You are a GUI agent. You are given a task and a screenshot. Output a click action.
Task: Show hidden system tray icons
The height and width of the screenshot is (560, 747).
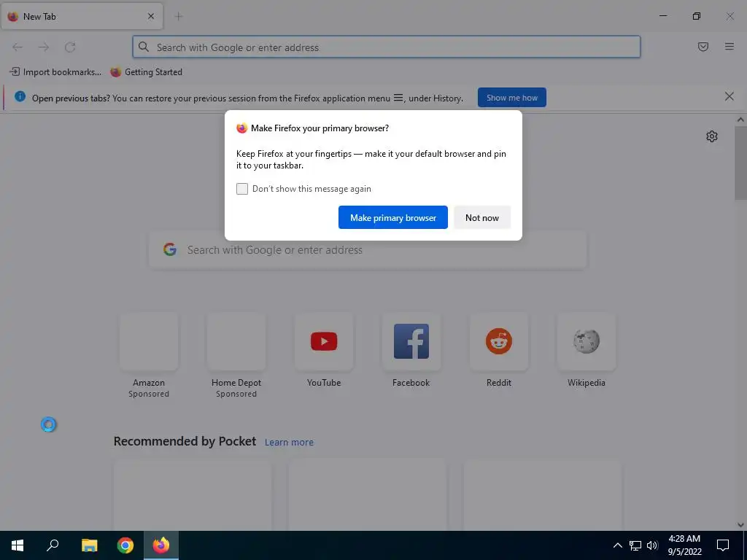[x=617, y=545]
